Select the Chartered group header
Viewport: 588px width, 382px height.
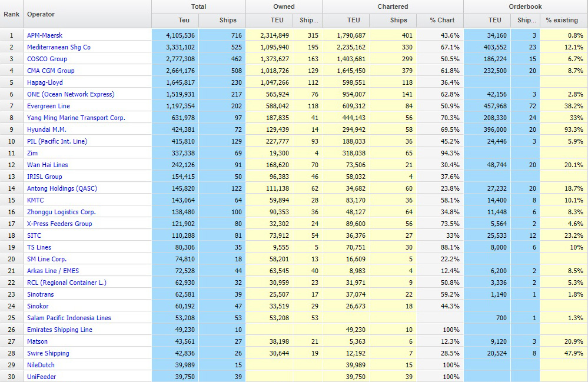click(x=393, y=6)
